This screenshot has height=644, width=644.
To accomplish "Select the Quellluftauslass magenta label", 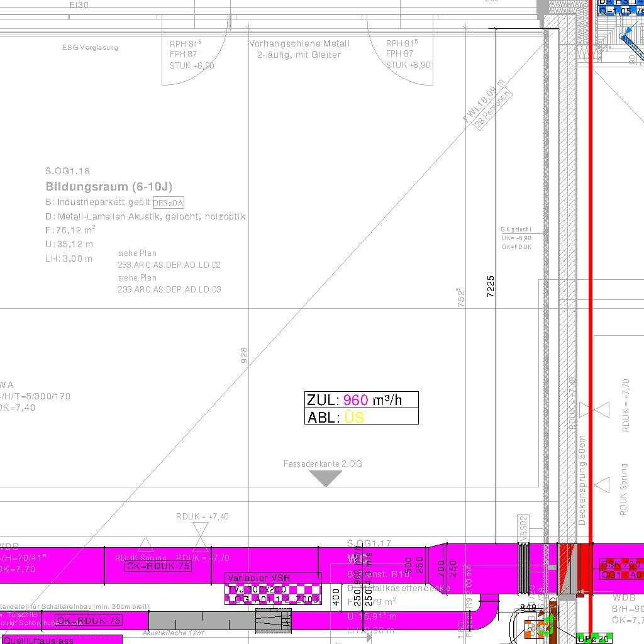I will coord(39,640).
